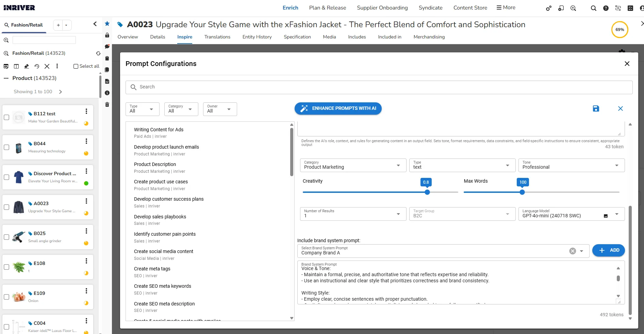Image resolution: width=644 pixels, height=334 pixels.
Task: Select the eraser icon in the filter toolbar
Action: point(27,66)
